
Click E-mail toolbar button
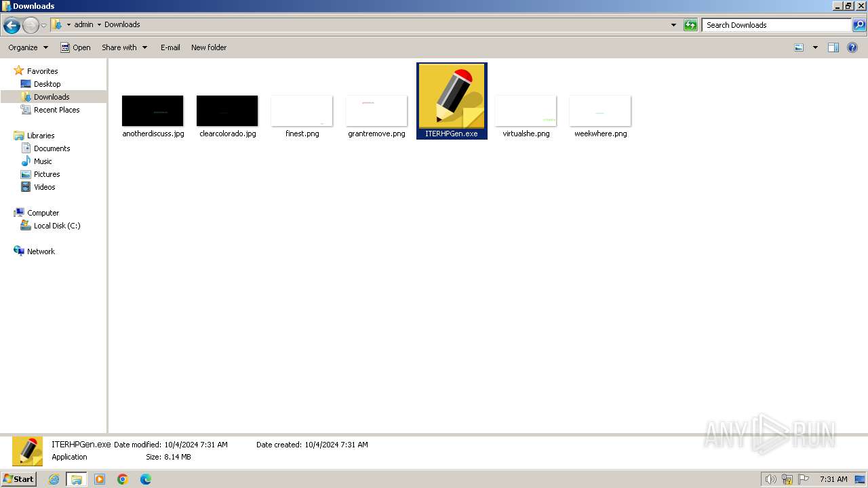170,47
